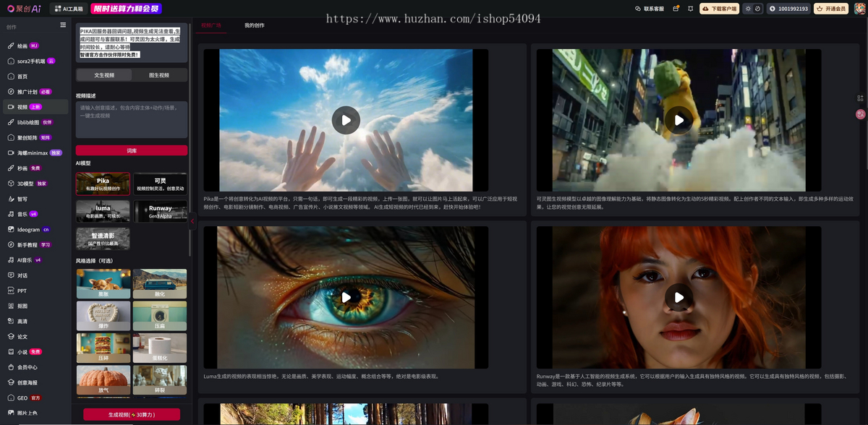The image size is (868, 425).
Task: Select the 视频广场 tab
Action: tap(211, 25)
